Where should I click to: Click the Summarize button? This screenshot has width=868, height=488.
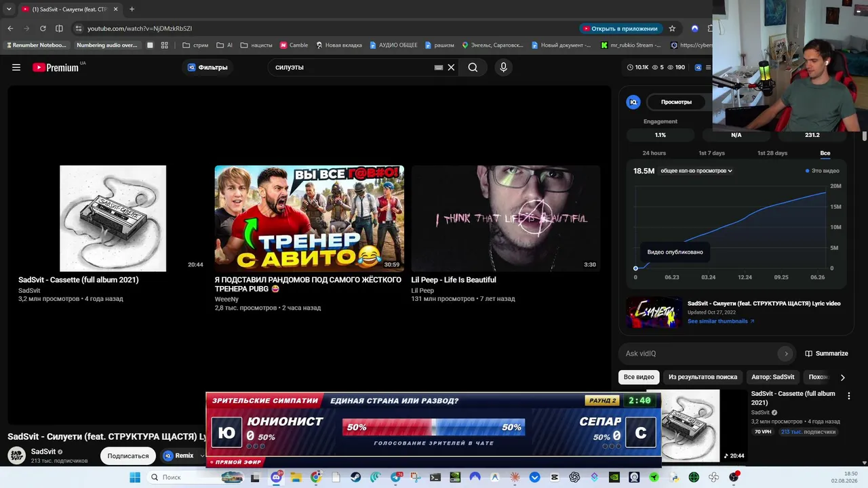coord(827,353)
